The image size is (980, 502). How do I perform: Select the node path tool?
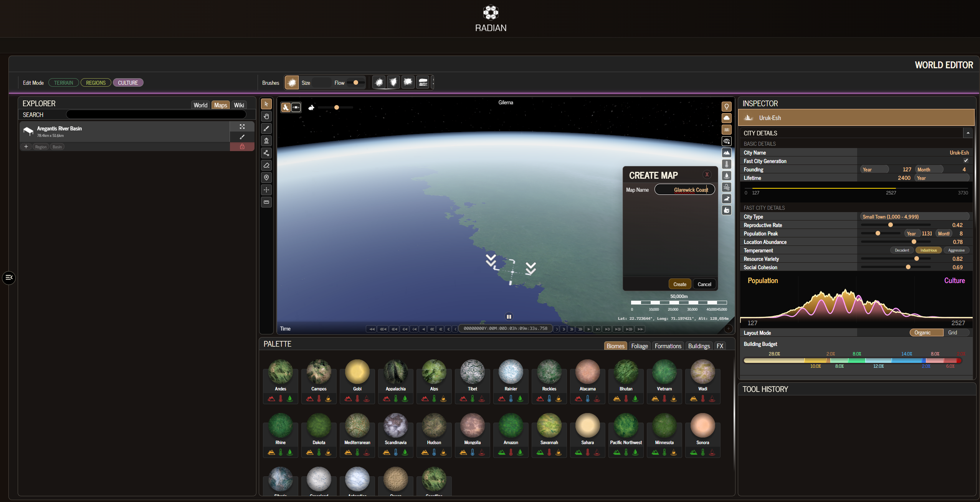click(x=266, y=153)
